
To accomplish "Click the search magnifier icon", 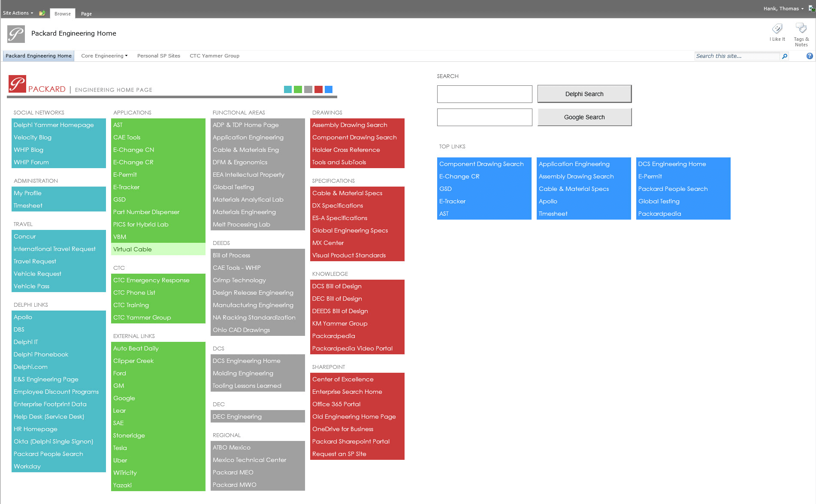I will [785, 56].
